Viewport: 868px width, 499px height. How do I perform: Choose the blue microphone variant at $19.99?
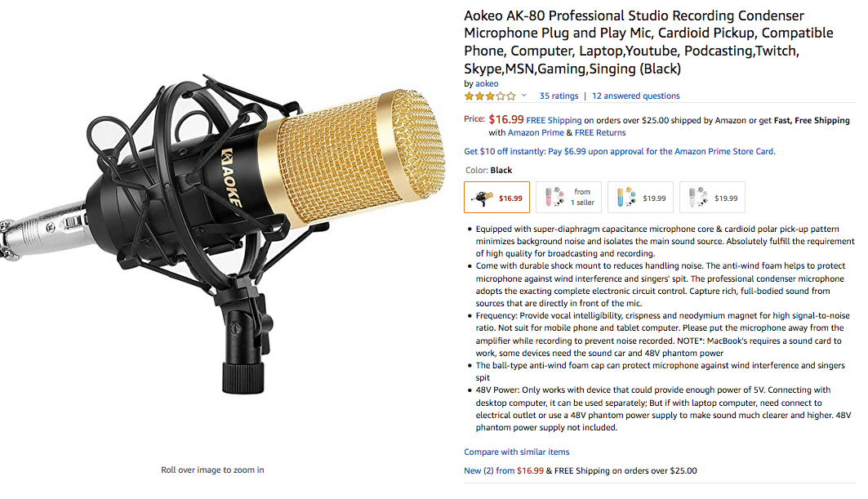pos(640,198)
